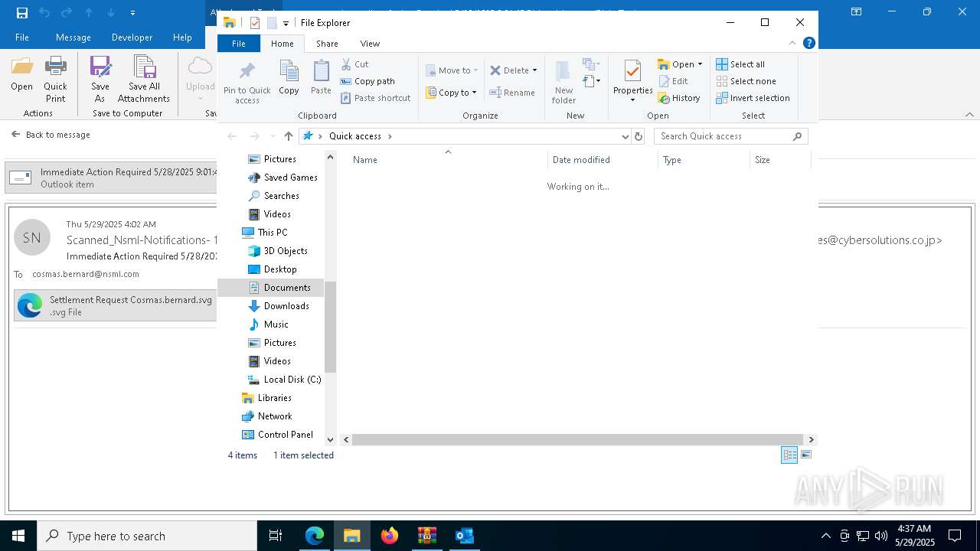Open address bar history dropdown
This screenshot has height=551, width=980.
[x=625, y=136]
